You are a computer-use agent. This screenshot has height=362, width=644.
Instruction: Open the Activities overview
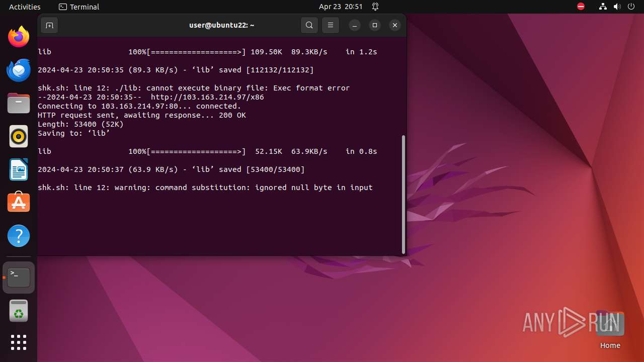tap(25, 7)
